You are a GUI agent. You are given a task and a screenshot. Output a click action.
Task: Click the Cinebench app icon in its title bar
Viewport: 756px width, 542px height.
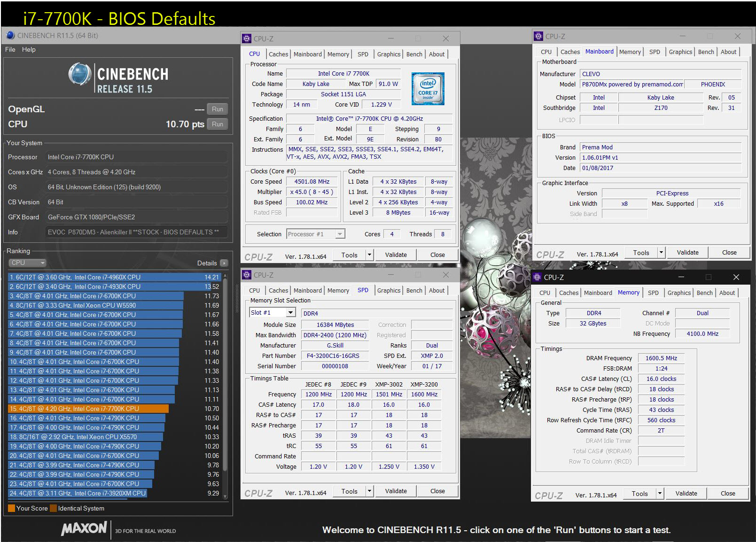[x=10, y=35]
